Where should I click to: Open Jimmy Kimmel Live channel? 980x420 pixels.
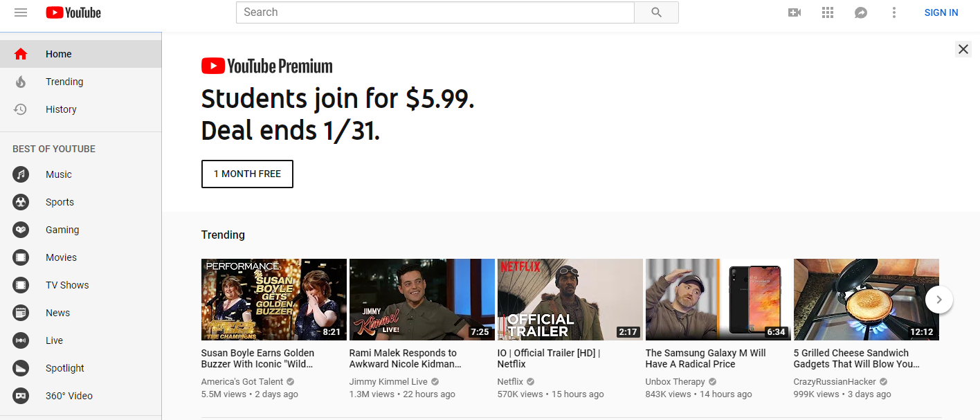[388, 382]
